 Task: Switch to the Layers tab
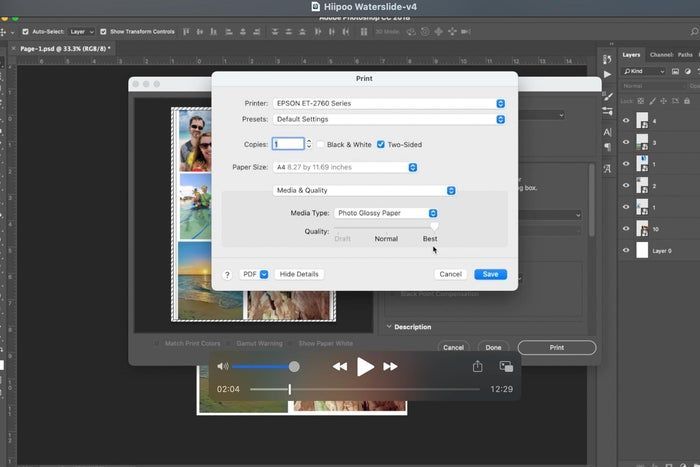tap(631, 55)
